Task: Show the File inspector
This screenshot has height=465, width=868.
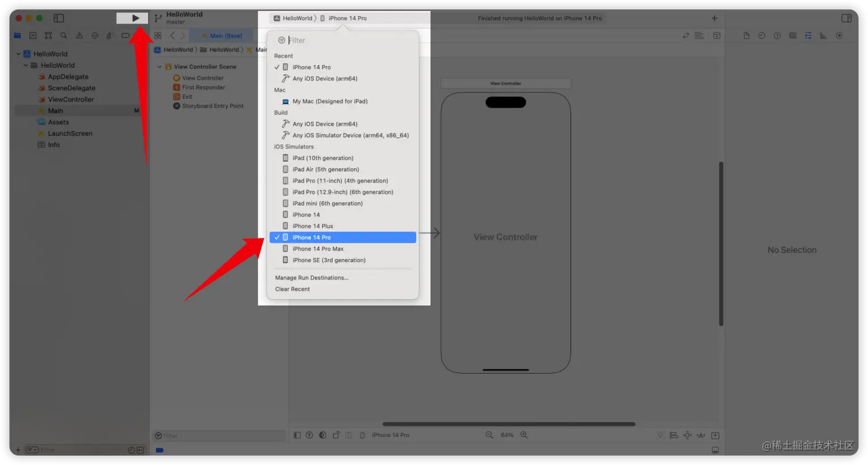Action: tap(746, 36)
